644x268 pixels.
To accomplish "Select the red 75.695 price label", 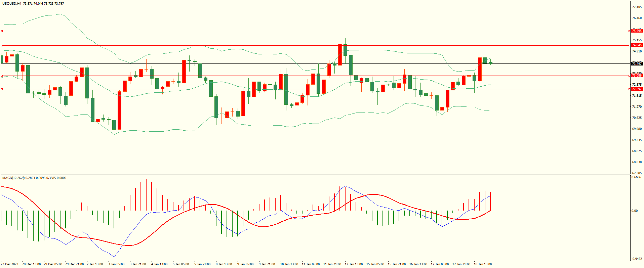I will (x=637, y=31).
